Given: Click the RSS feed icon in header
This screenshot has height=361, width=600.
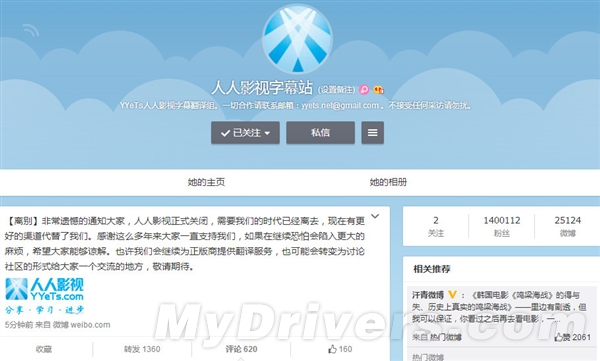Looking at the screenshot, I should pyautogui.click(x=31, y=31).
